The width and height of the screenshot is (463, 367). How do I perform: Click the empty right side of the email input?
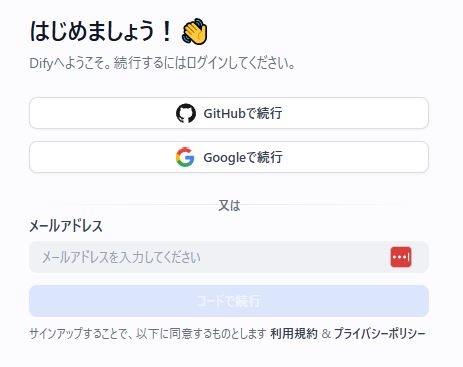click(300, 257)
